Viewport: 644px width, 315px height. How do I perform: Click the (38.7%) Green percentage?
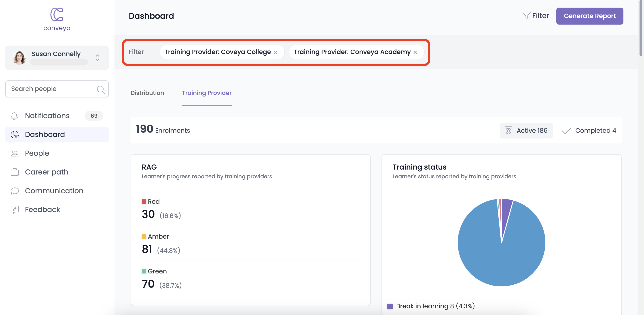(x=170, y=285)
